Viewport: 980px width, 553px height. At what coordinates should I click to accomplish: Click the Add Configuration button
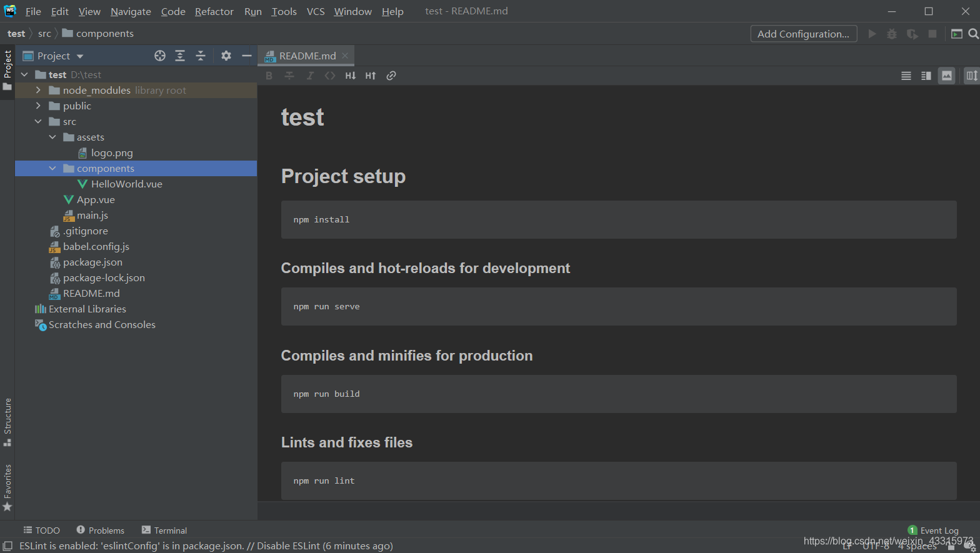click(x=803, y=34)
